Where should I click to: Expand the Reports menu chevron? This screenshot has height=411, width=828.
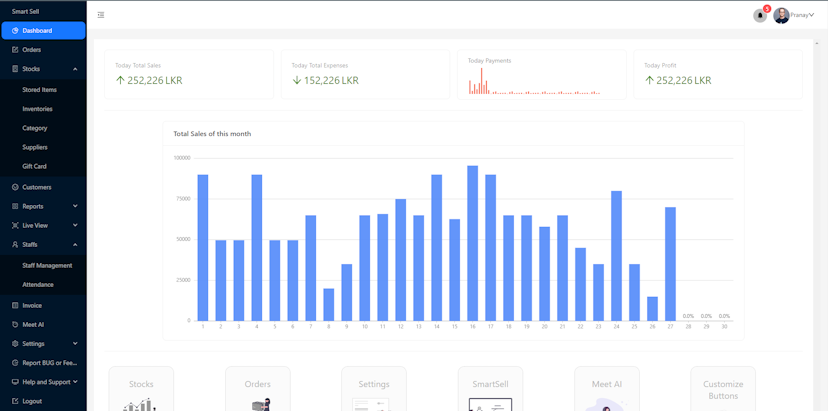(x=75, y=206)
